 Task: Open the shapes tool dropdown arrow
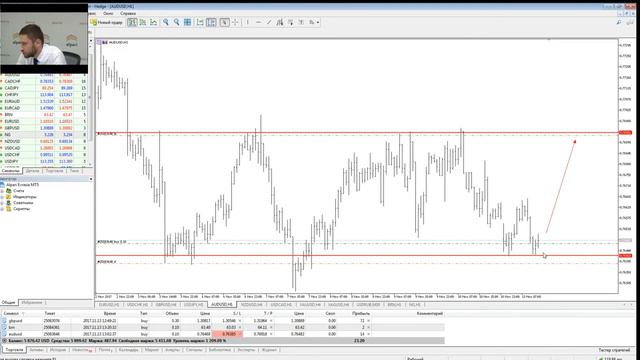pos(318,22)
